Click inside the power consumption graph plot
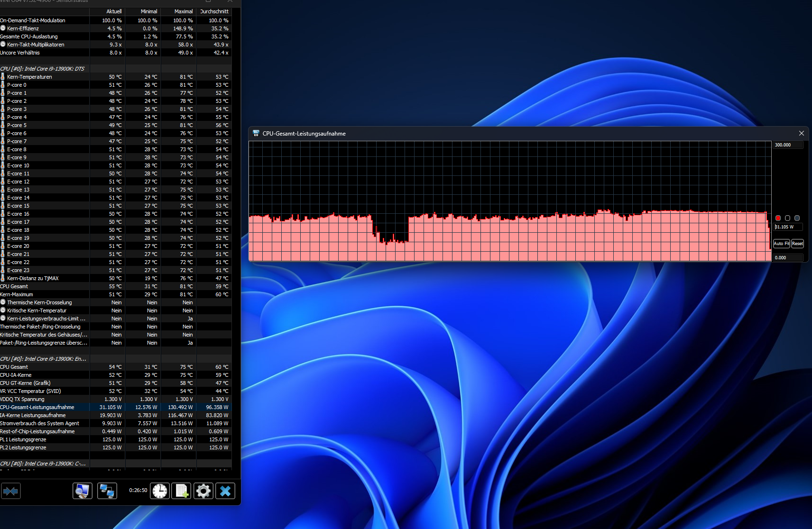This screenshot has width=812, height=529. pos(510,201)
